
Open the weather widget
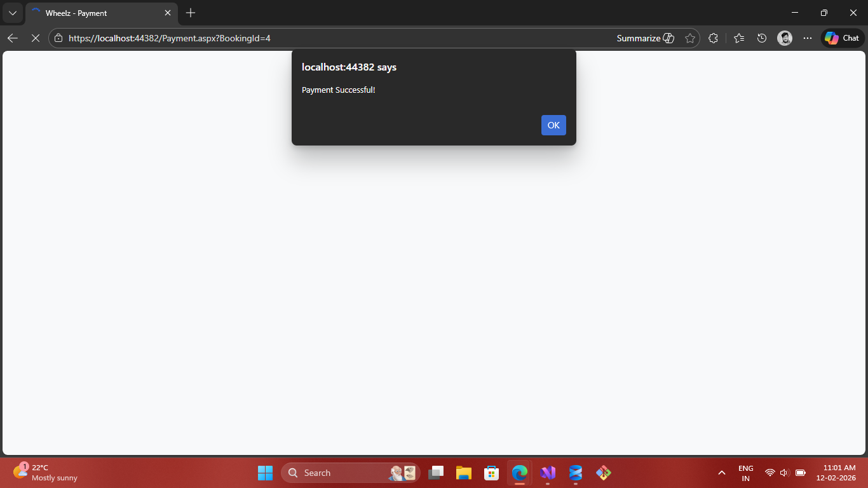click(x=46, y=473)
